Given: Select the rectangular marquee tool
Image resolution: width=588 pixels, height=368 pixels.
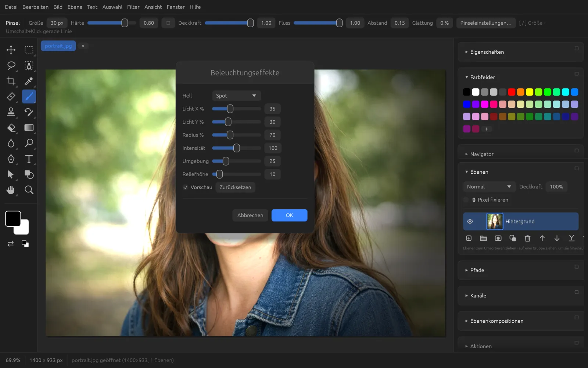Looking at the screenshot, I should (29, 50).
